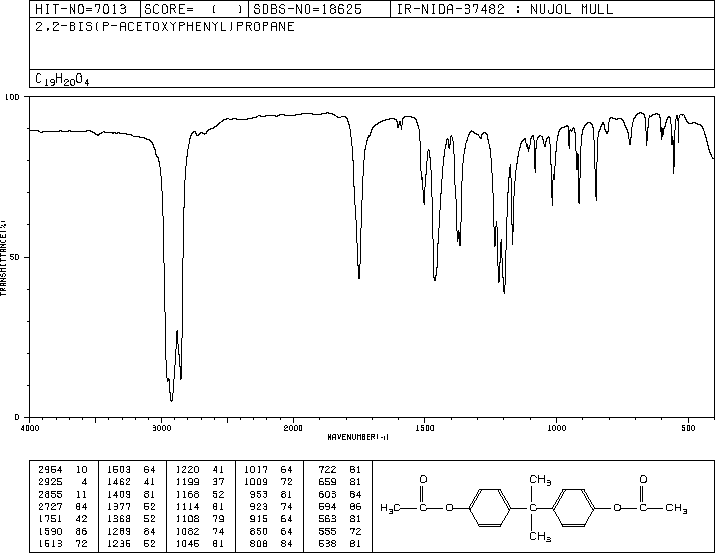The width and height of the screenshot is (715, 553).
Task: Select peak table entry 923
Action: (259, 506)
